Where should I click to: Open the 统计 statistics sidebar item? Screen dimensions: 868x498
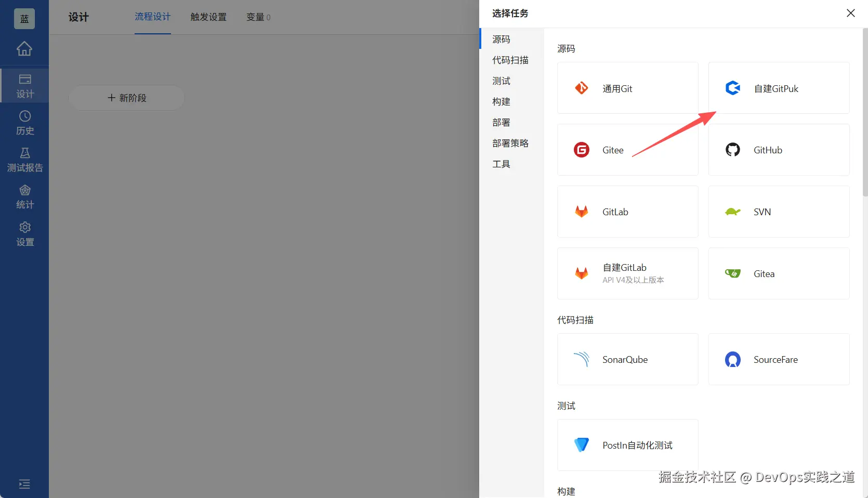tap(24, 197)
